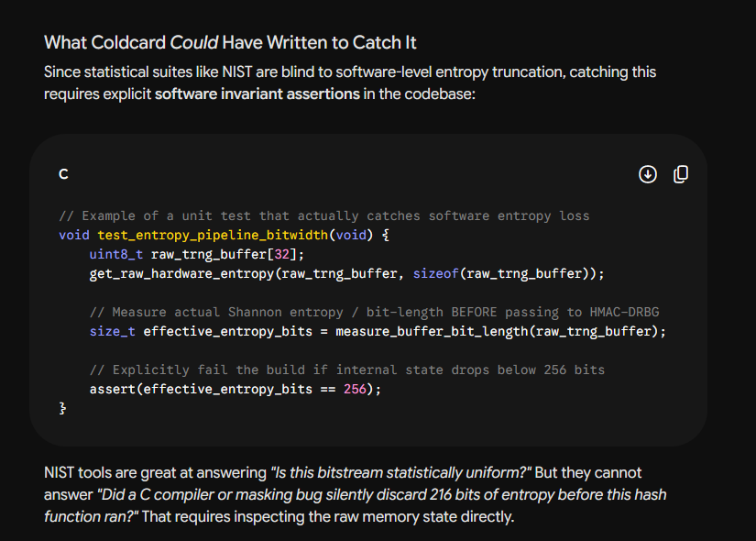Click the bold phrase 'software invariant assertions'
This screenshot has width=756, height=541.
click(257, 94)
